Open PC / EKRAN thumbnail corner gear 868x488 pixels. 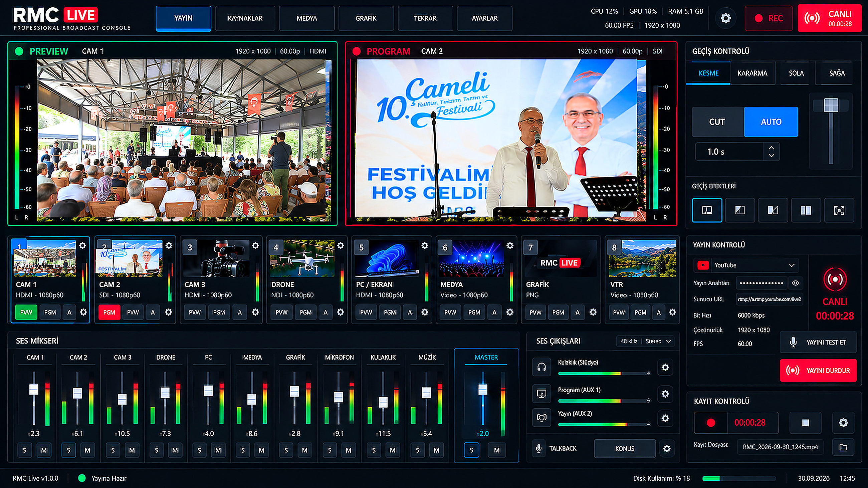(425, 246)
